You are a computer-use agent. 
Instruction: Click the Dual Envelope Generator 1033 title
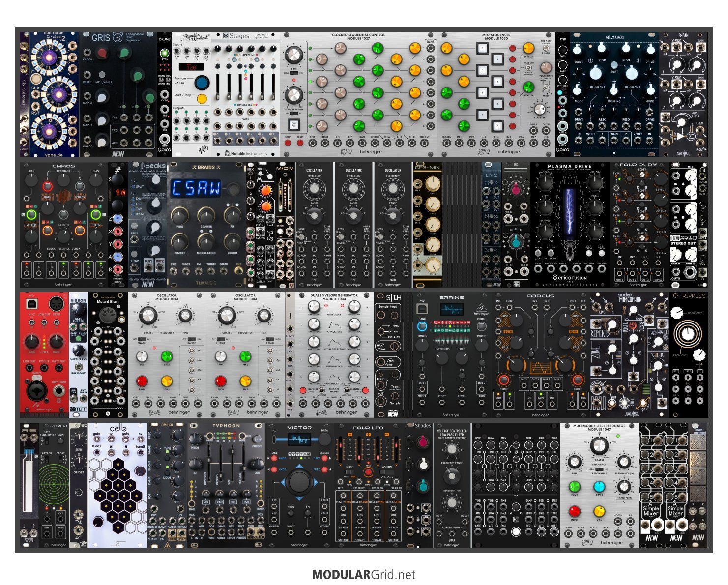[334, 297]
